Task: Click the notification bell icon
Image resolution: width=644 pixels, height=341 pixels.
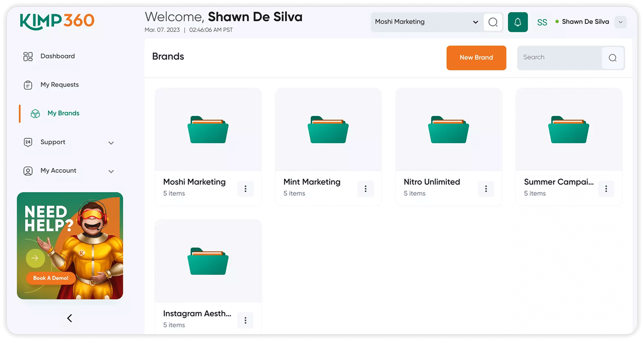Action: click(x=518, y=22)
